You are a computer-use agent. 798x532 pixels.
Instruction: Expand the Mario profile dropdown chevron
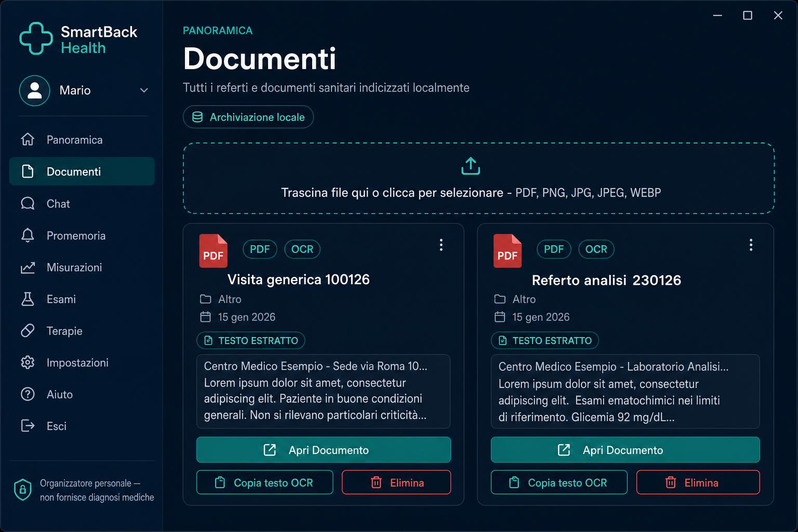(x=144, y=90)
